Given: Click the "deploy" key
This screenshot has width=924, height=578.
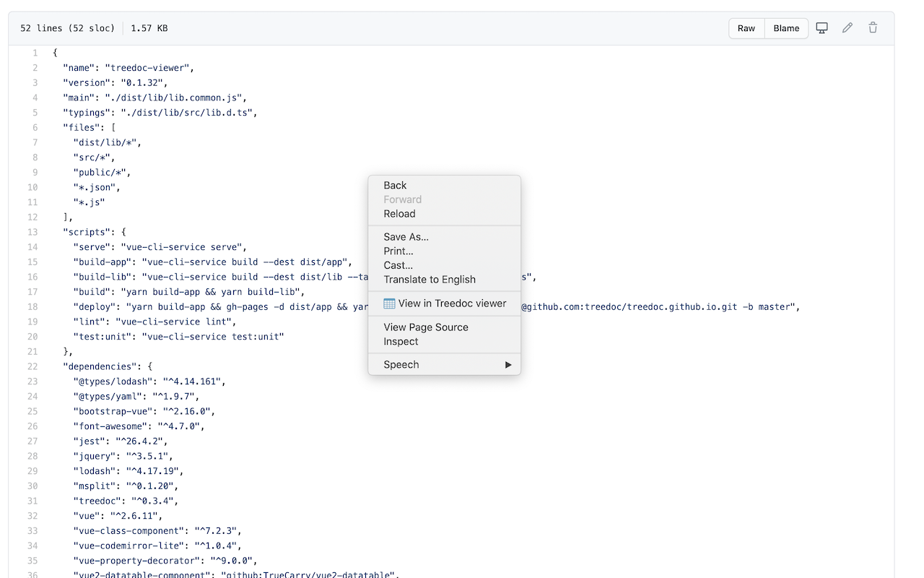Looking at the screenshot, I should point(94,306).
